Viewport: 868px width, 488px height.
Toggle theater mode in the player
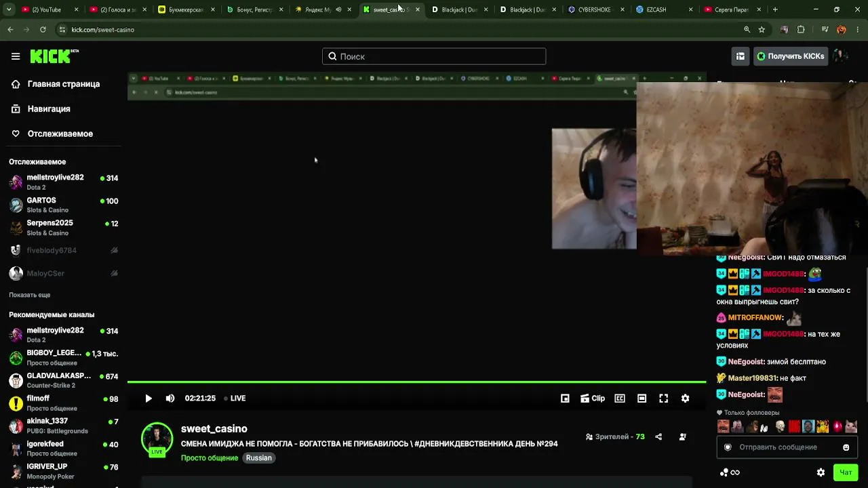[642, 399]
